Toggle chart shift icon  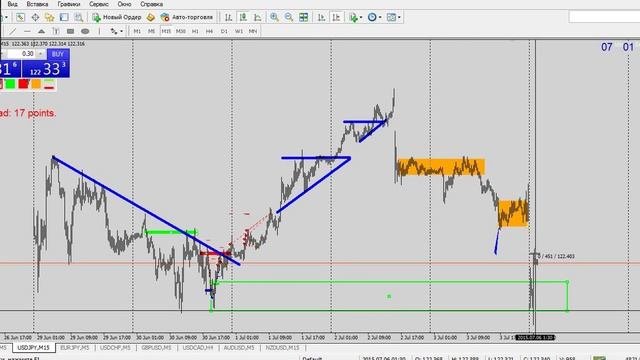pyautogui.click(x=336, y=17)
